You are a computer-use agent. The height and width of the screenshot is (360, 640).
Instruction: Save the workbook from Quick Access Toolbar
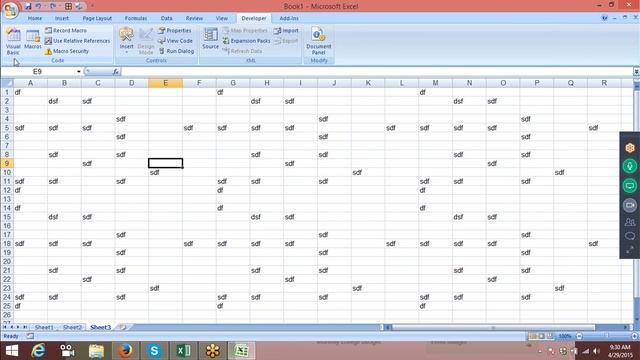pyautogui.click(x=28, y=6)
